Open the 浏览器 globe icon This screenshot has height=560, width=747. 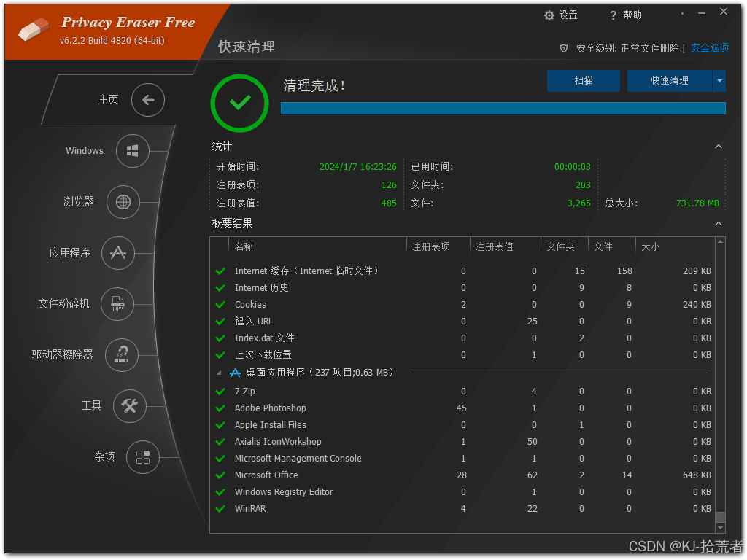[x=123, y=202]
